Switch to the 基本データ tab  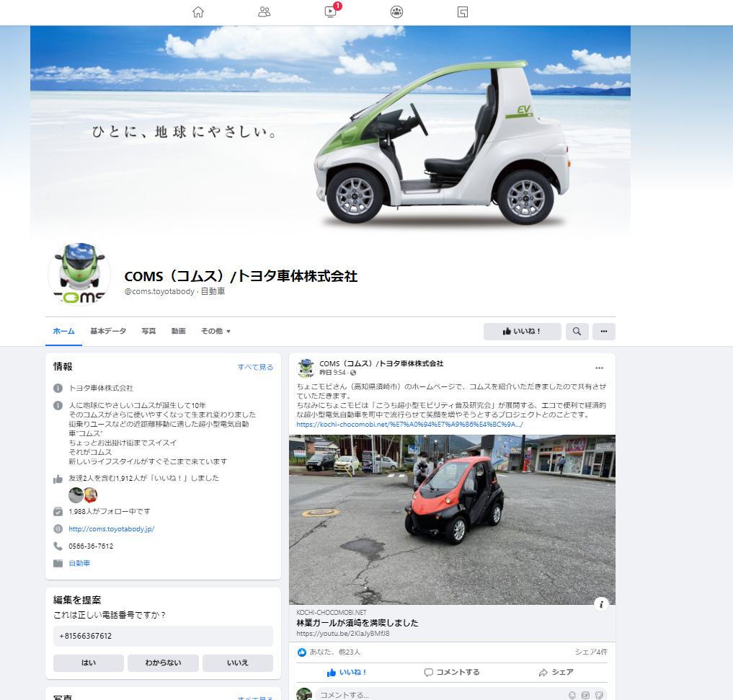pos(108,332)
